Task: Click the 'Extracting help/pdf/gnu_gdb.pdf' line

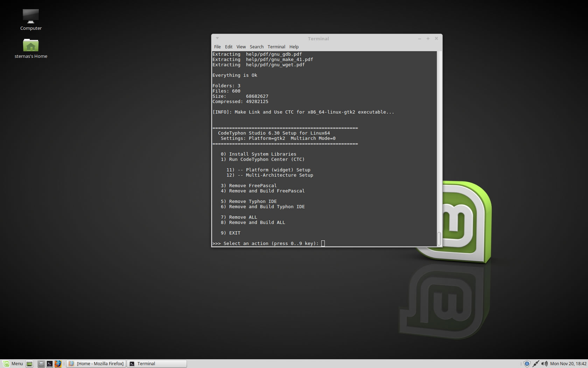Action: coord(257,54)
